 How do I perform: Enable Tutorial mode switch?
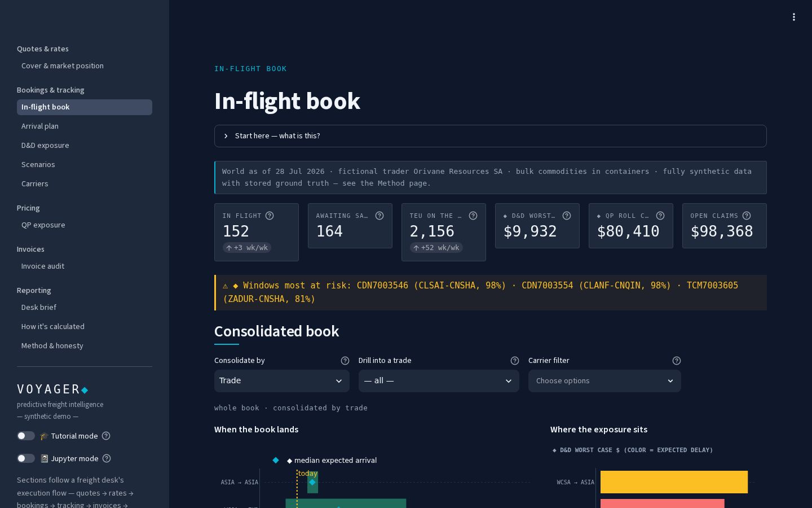pos(26,436)
